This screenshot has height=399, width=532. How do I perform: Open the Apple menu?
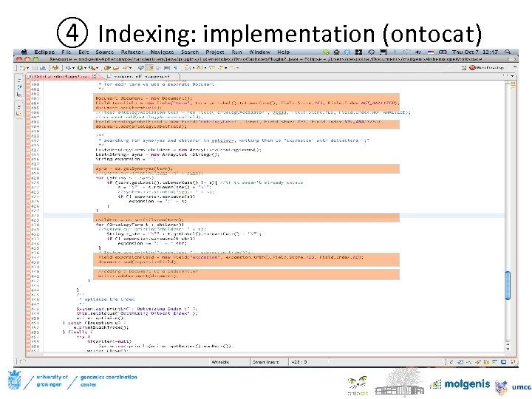24,52
